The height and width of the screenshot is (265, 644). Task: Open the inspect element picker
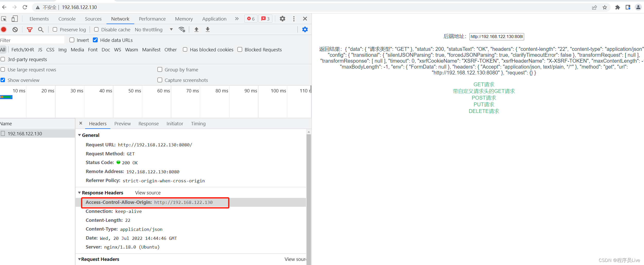[4, 18]
